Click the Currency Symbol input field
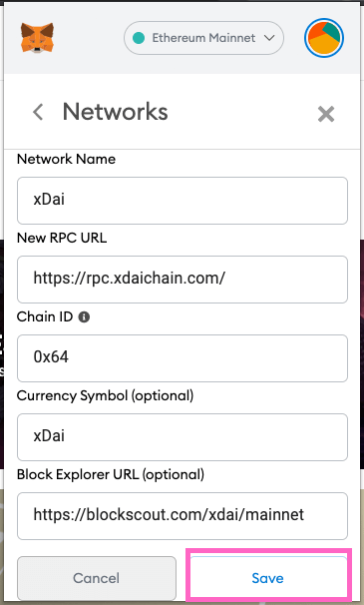This screenshot has width=364, height=605. [182, 437]
